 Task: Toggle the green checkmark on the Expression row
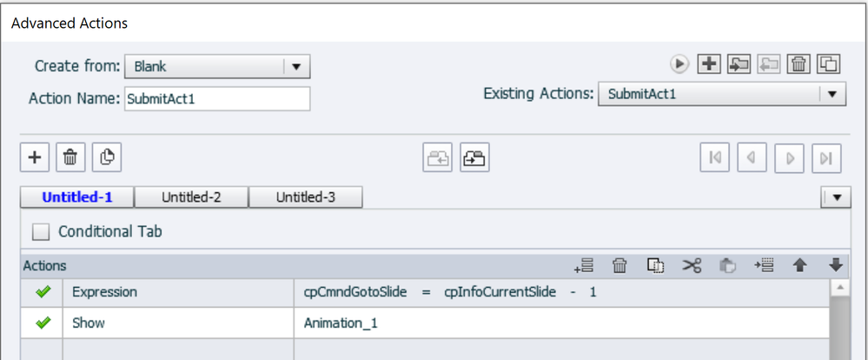pos(43,292)
